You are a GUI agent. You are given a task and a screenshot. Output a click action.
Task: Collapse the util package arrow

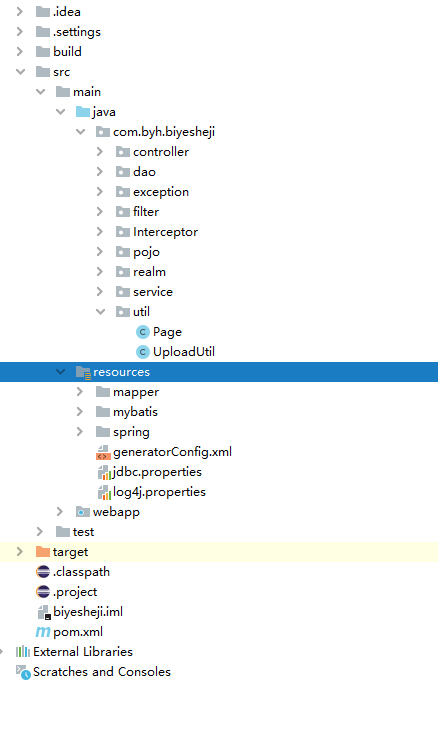coord(101,312)
